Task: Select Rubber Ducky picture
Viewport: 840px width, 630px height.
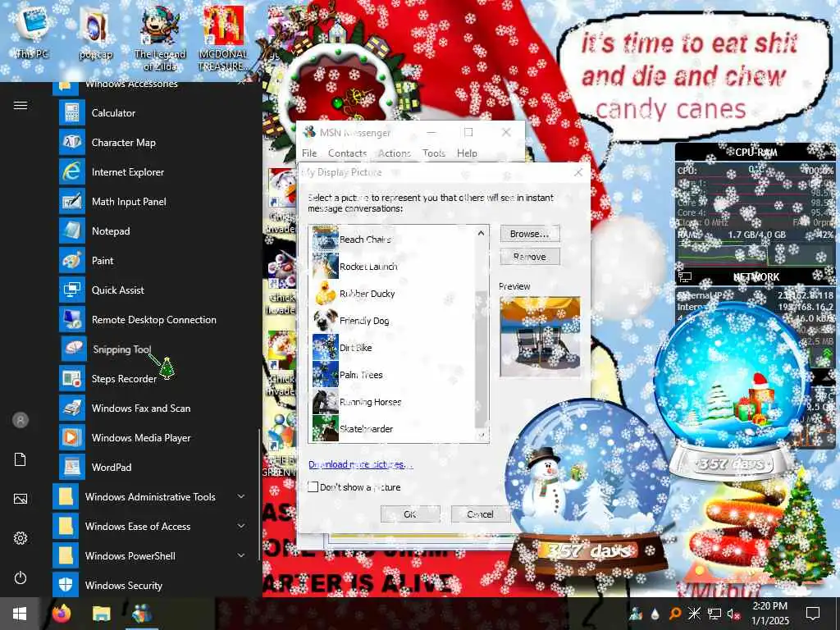Action: [x=393, y=294]
